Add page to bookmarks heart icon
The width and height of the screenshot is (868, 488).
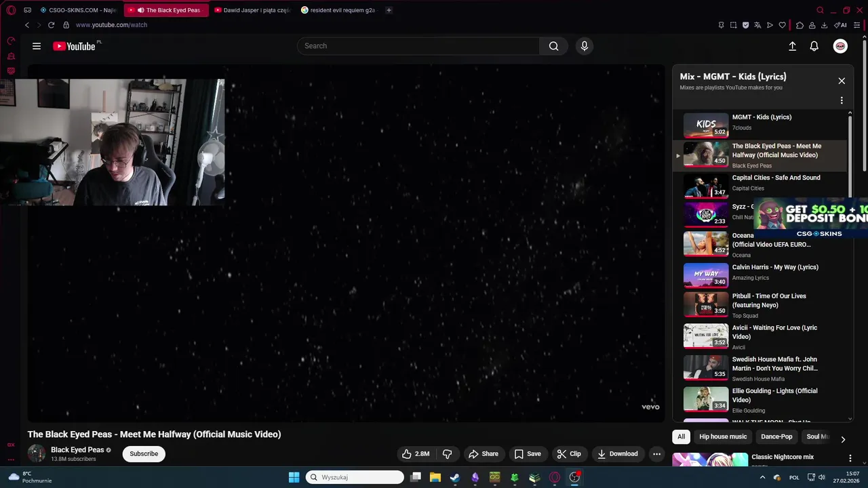(782, 25)
